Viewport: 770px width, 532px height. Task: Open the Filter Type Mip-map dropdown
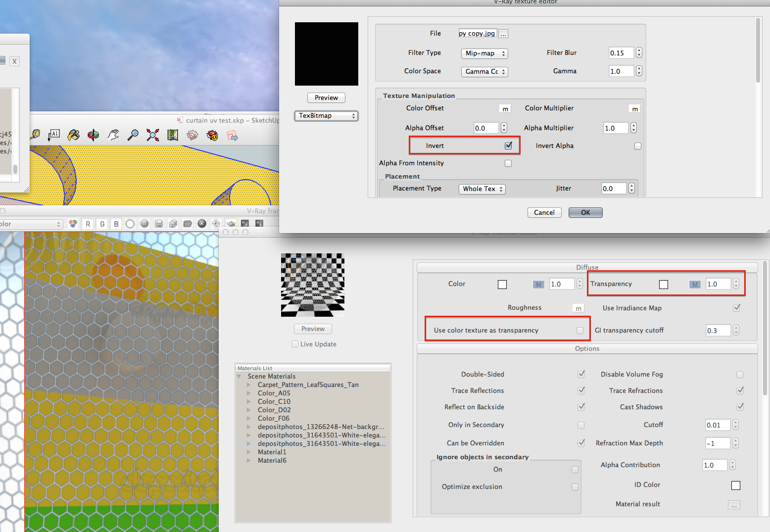(x=484, y=53)
